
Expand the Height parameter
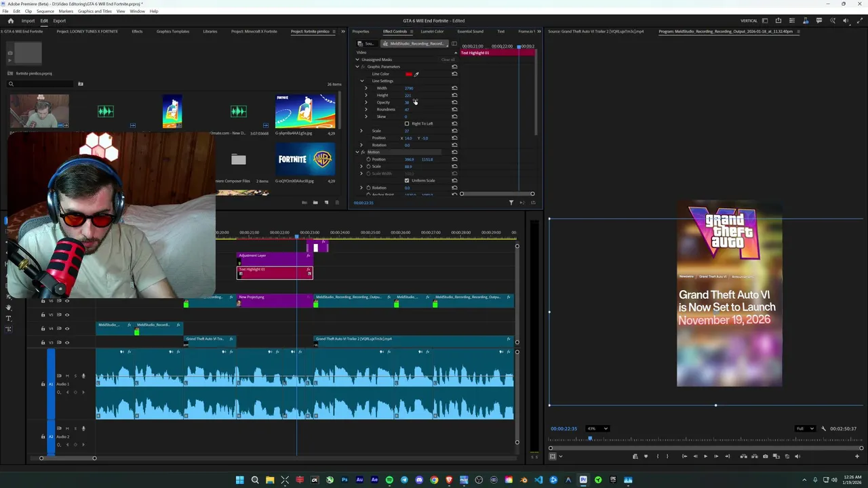tap(366, 95)
